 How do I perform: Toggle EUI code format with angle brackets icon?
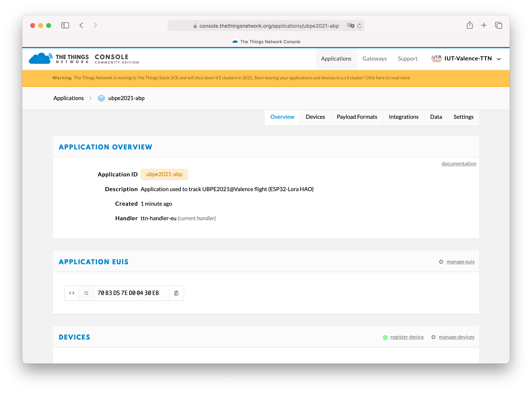click(x=72, y=293)
